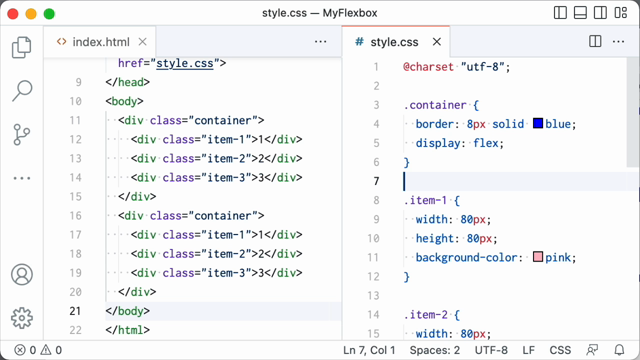Open the blue color swatch picker
The height and width of the screenshot is (360, 640).
pyautogui.click(x=538, y=123)
